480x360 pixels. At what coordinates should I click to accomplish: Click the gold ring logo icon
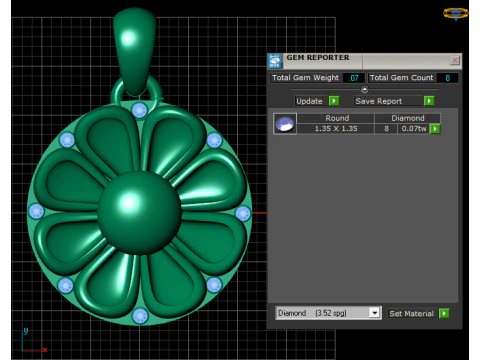(456, 14)
